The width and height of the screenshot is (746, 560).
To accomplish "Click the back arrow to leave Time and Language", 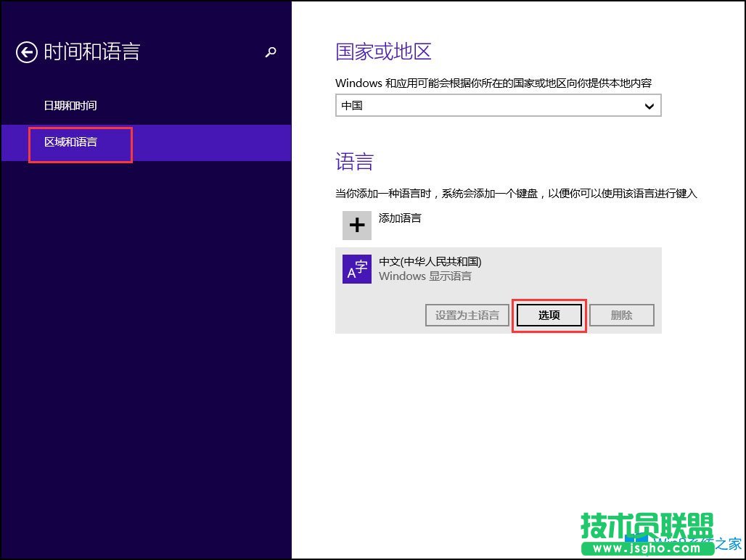I will tap(26, 52).
